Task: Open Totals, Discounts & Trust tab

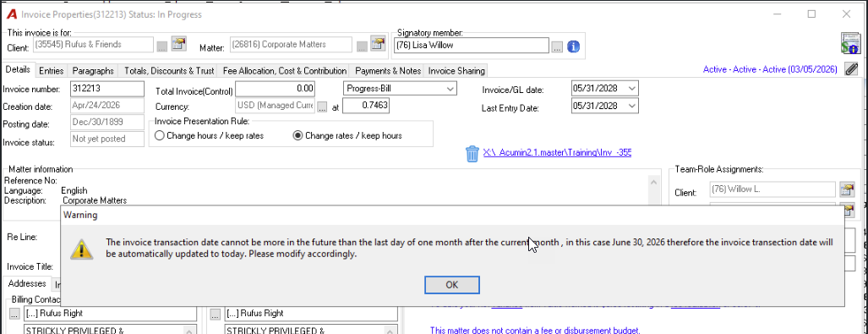Action: coord(169,71)
